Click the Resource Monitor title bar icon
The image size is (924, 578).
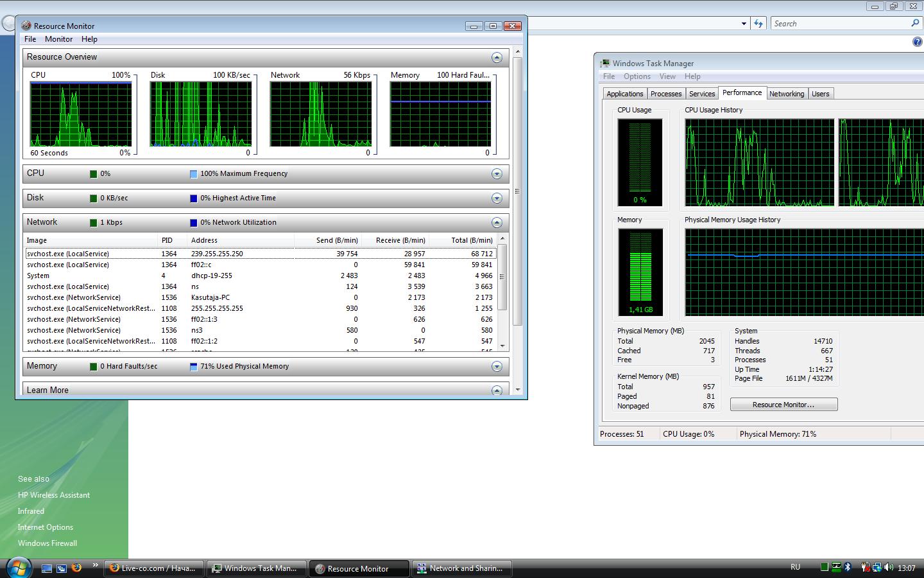pyautogui.click(x=26, y=26)
